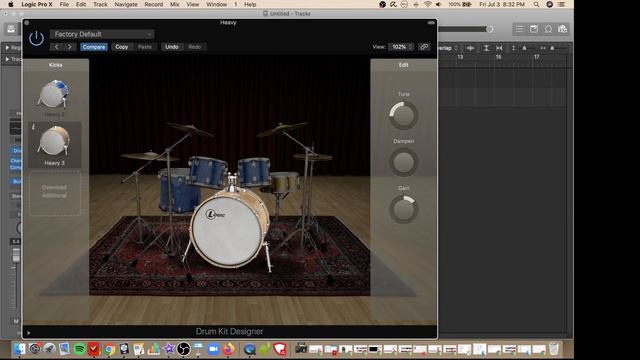
Task: Expand the Track inspector triangle
Action: coord(7,60)
